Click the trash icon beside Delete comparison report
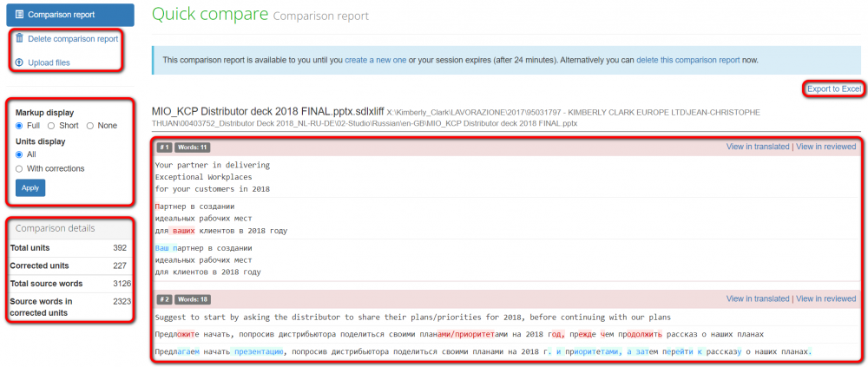Screen dimensions: 868x367 pos(19,38)
